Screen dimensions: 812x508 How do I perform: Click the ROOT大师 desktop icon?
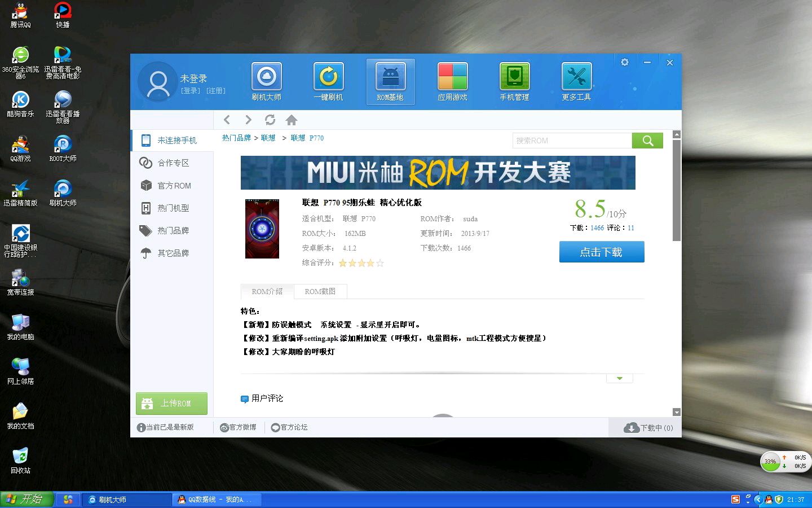pos(63,148)
